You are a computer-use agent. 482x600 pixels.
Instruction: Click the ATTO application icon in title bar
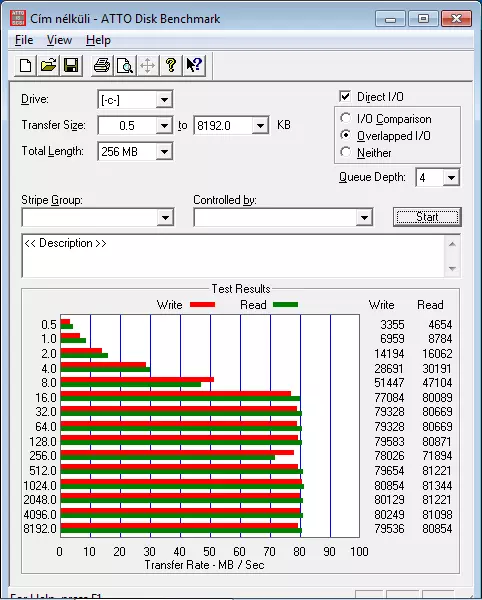(x=18, y=18)
